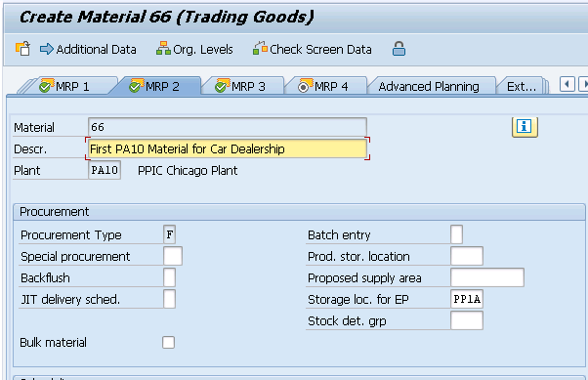This screenshot has width=588, height=380.
Task: Click the select views icon in toolbar
Action: coord(22,49)
